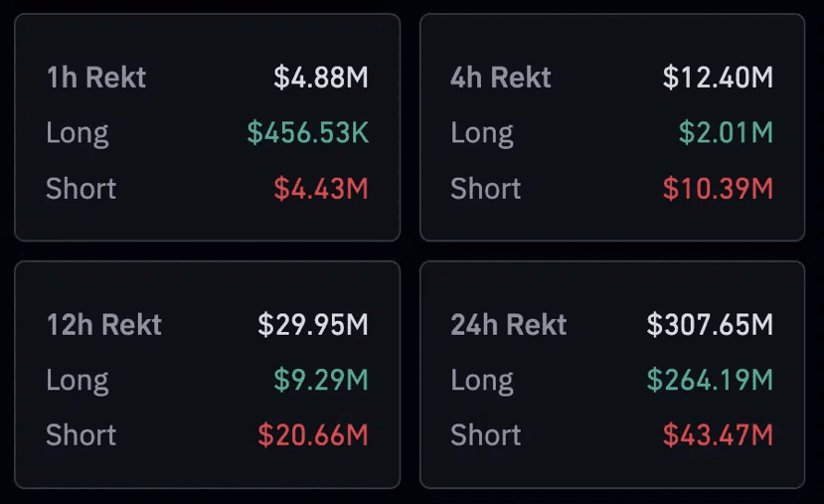
Task: Click the $2.01M long value
Action: coord(726,133)
